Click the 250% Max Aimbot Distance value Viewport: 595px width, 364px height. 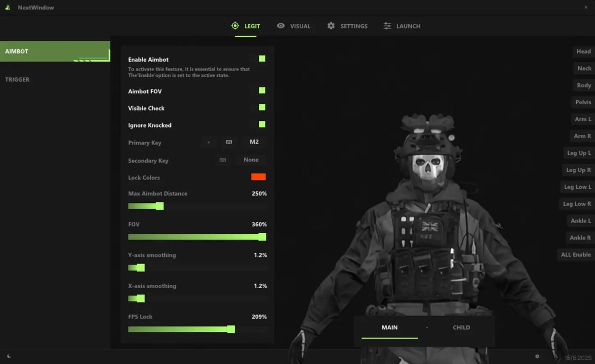click(x=259, y=193)
